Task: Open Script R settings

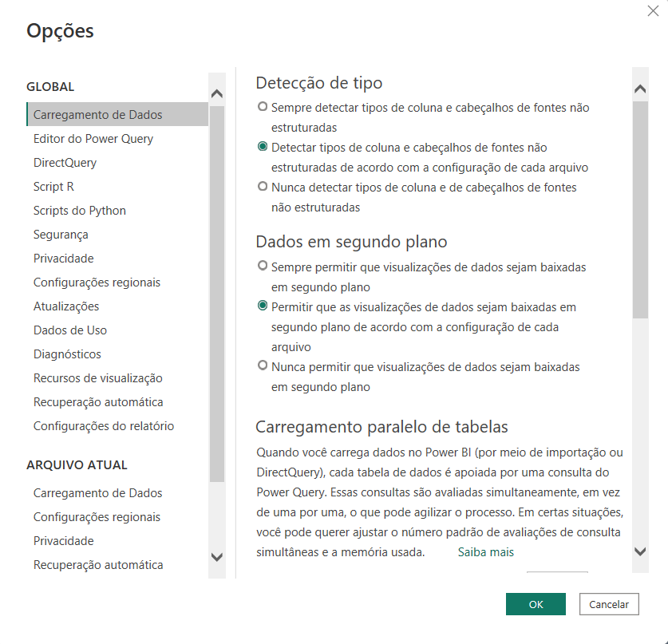Action: pos(53,187)
